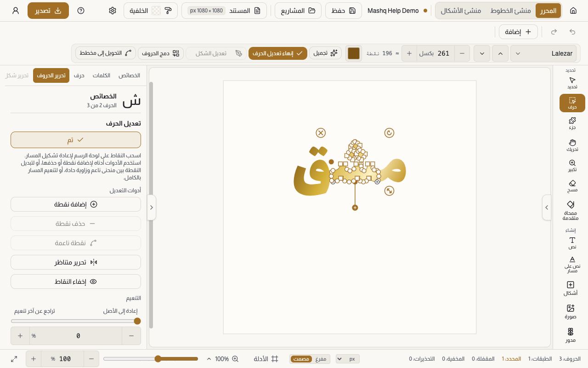Select the تحريك (hand move) tool

(572, 145)
